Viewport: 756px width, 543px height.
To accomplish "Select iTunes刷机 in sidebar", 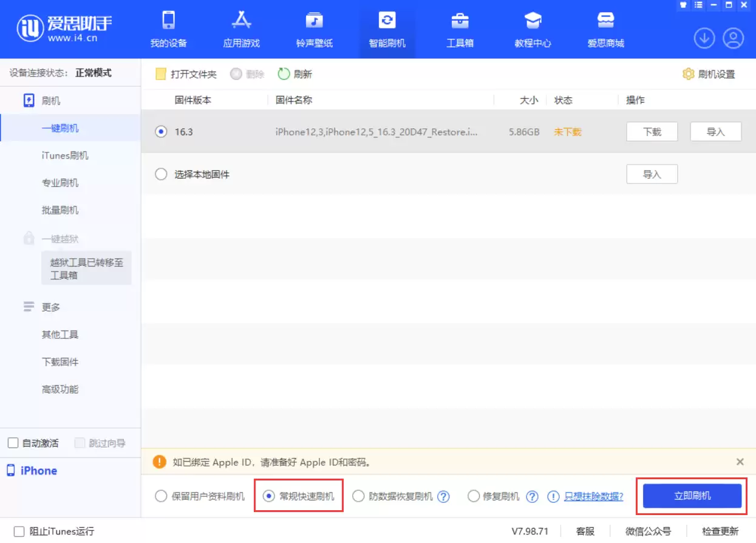I will point(65,155).
